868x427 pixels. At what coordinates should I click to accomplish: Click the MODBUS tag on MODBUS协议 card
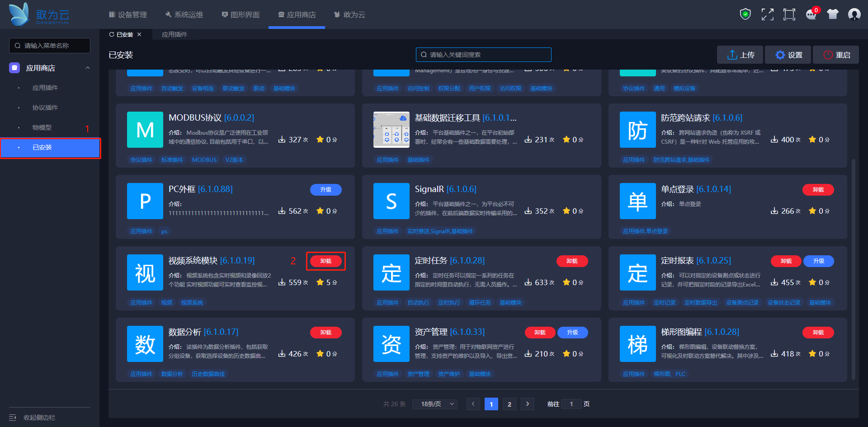click(x=204, y=160)
